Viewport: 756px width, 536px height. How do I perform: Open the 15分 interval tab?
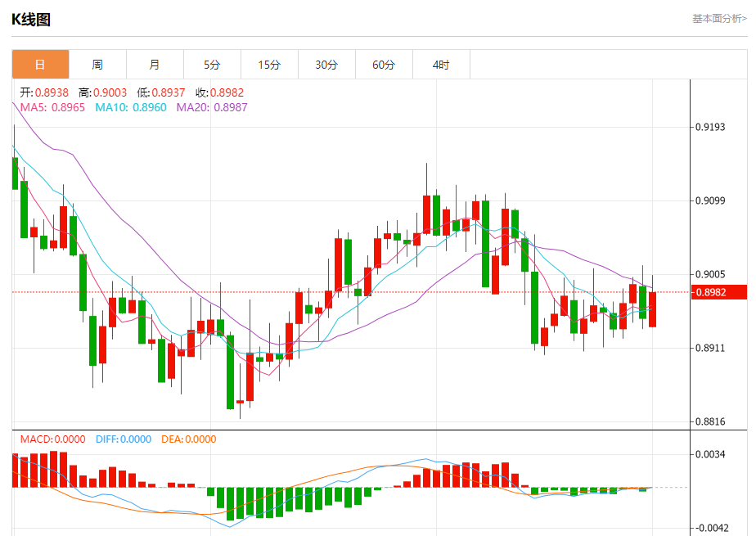click(269, 64)
